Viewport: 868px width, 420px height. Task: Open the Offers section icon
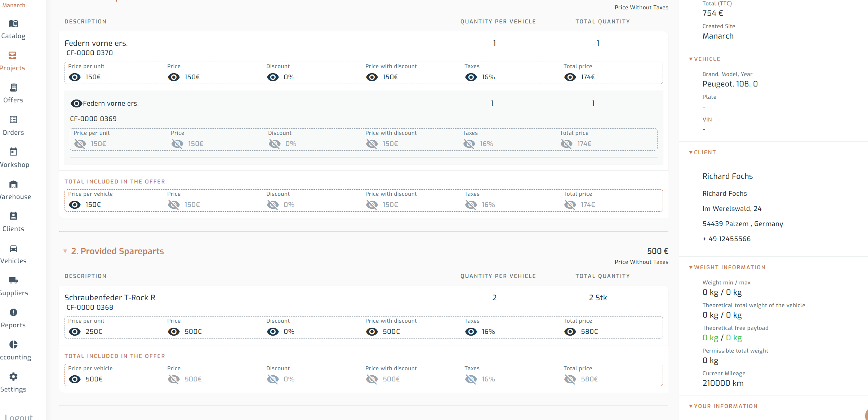(x=13, y=88)
